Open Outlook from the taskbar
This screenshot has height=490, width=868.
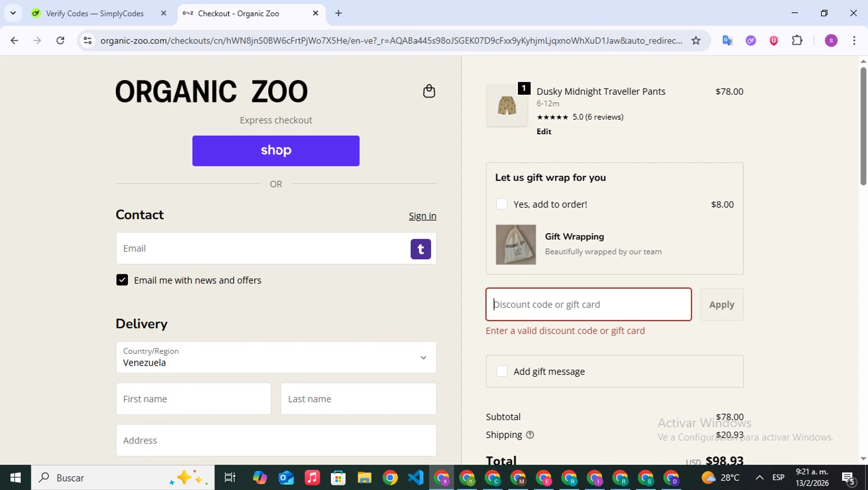pyautogui.click(x=286, y=478)
